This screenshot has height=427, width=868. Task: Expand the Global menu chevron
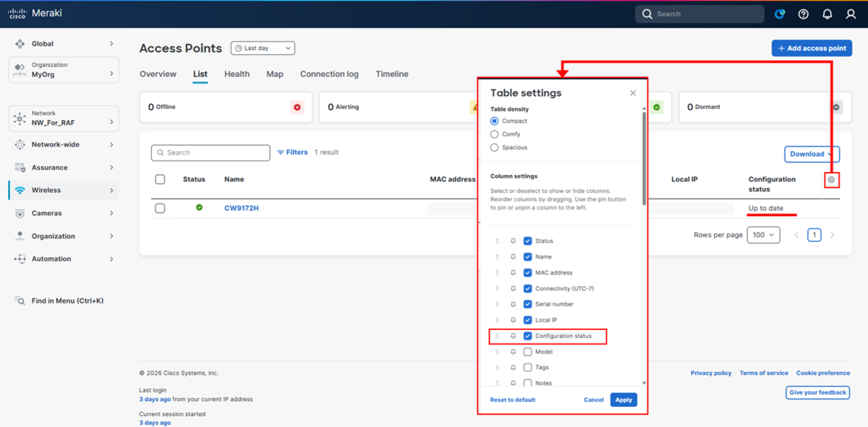pos(111,44)
